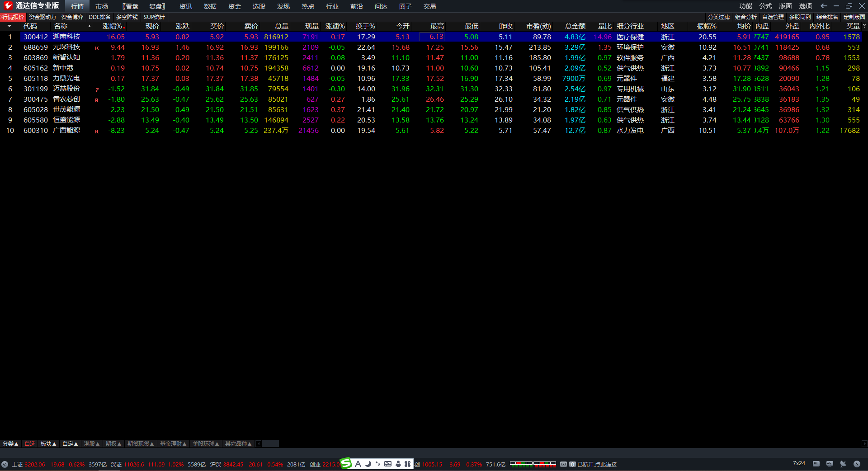Viewport: 868px width, 471px height.
Task: Expand the 期货现货 bottom tab menu
Action: (x=141, y=444)
